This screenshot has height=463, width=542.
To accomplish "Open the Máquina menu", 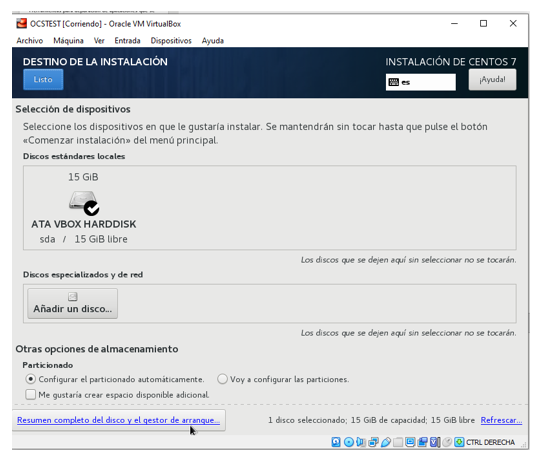I will tap(68, 40).
